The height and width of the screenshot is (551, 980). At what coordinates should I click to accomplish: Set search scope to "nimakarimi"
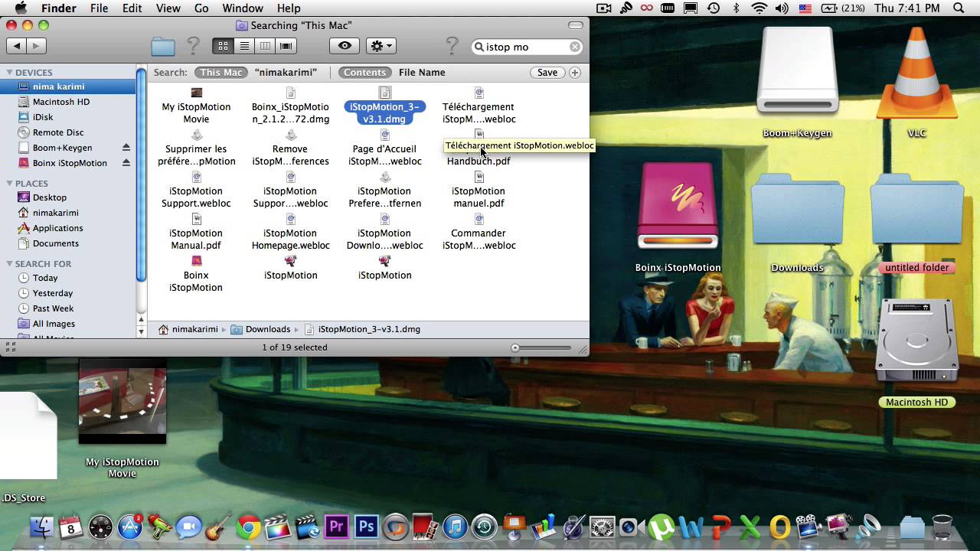[x=286, y=73]
